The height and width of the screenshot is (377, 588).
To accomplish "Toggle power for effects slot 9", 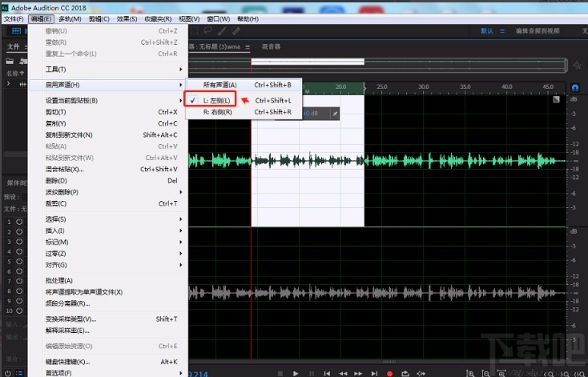I will (x=19, y=301).
